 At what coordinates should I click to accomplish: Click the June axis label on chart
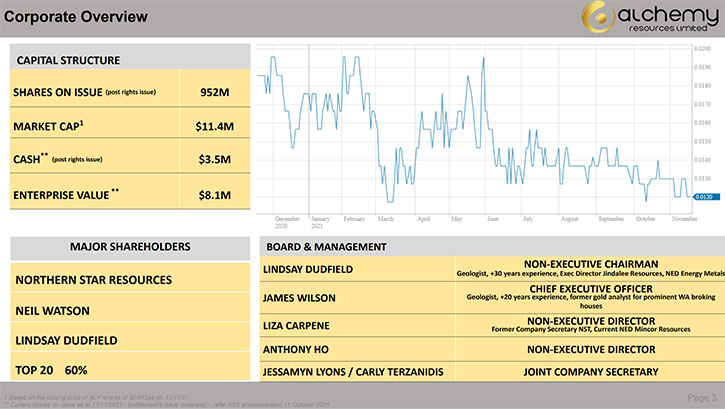click(493, 219)
